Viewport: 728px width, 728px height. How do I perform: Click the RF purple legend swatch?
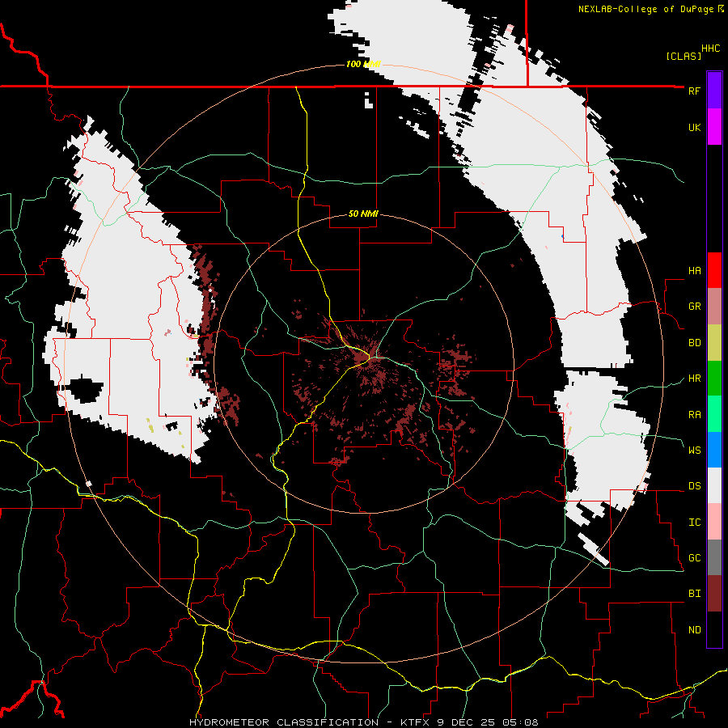[714, 91]
